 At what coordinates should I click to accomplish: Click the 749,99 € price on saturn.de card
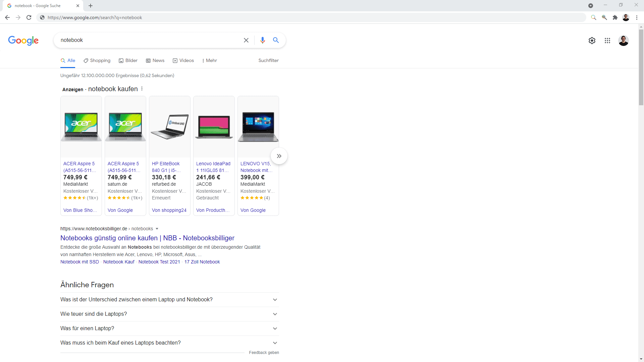pos(120,177)
